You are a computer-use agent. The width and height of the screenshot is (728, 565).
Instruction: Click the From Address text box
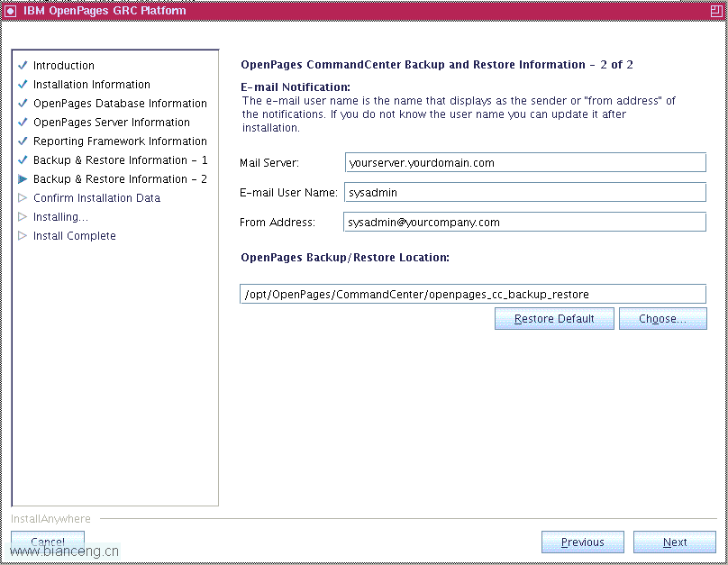pos(524,222)
